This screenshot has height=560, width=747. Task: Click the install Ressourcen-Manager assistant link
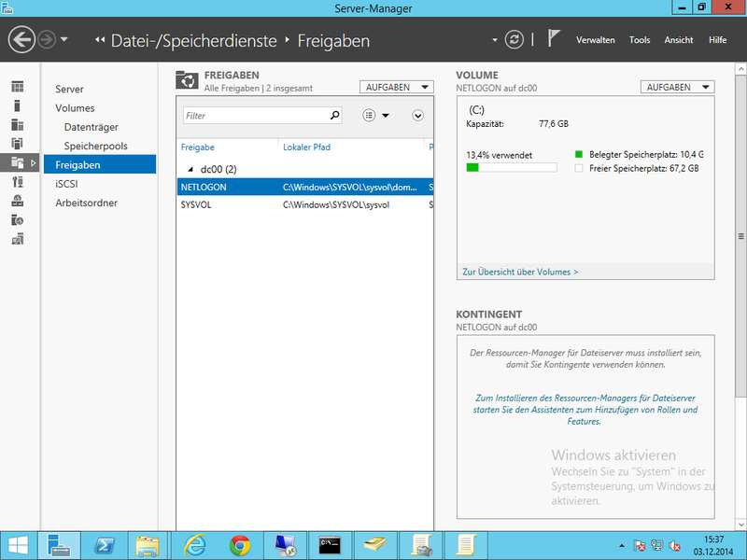coord(585,409)
